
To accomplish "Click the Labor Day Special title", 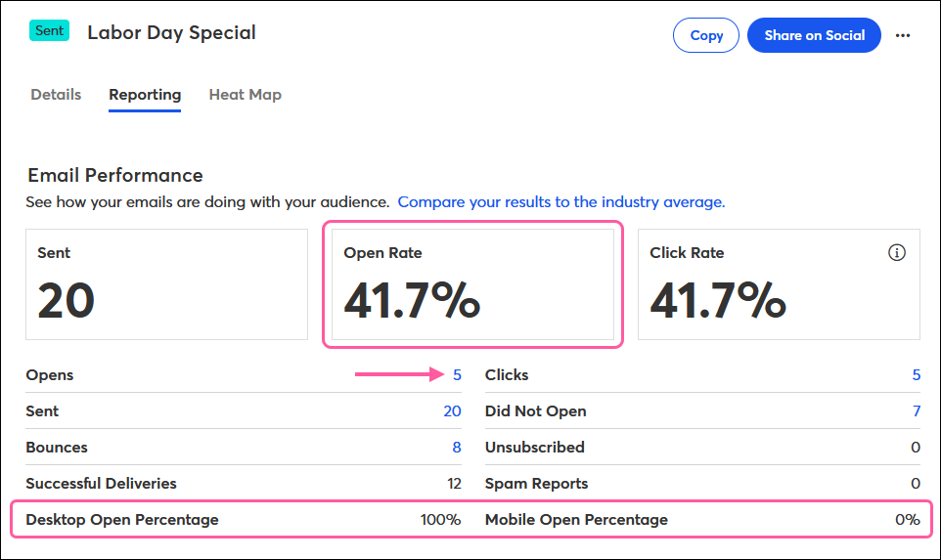I will click(171, 32).
